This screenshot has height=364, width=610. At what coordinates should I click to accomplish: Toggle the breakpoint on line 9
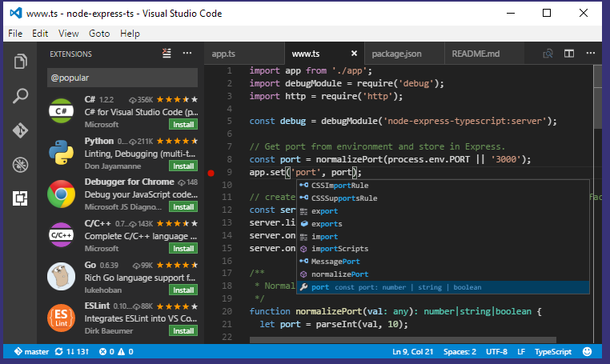(x=211, y=173)
